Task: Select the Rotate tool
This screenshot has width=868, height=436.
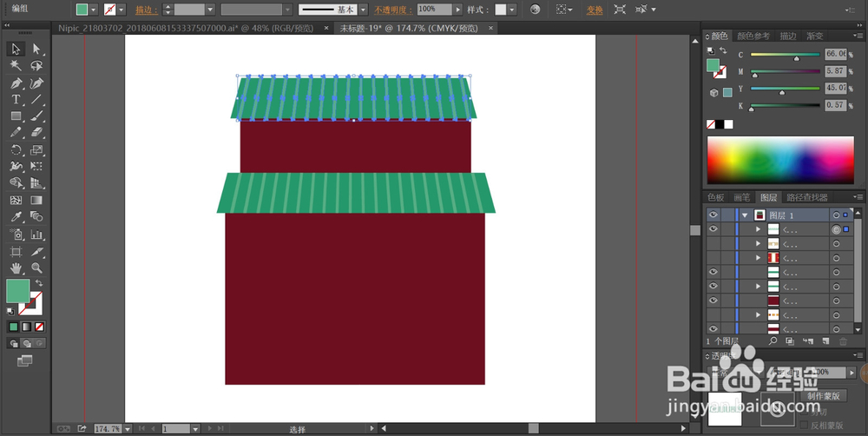Action: tap(16, 150)
